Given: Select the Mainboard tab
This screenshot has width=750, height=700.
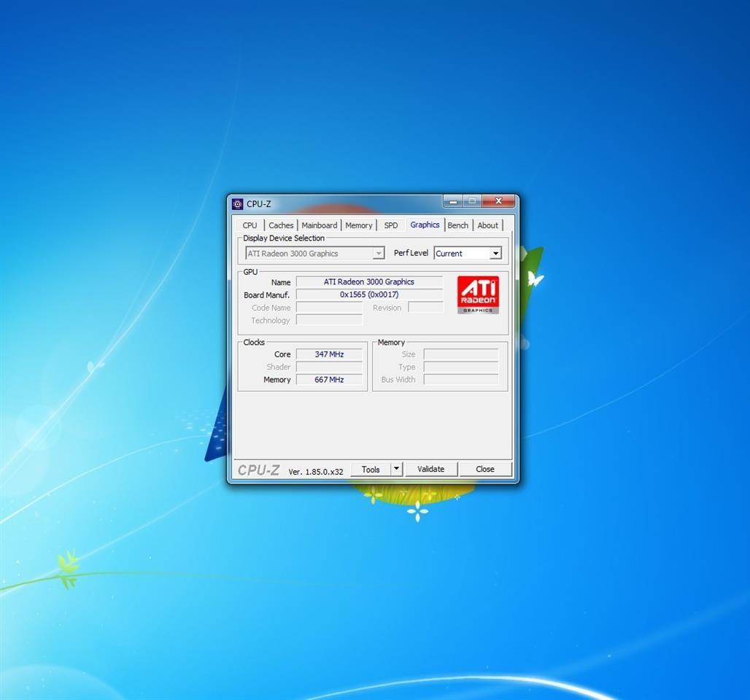Looking at the screenshot, I should (319, 225).
